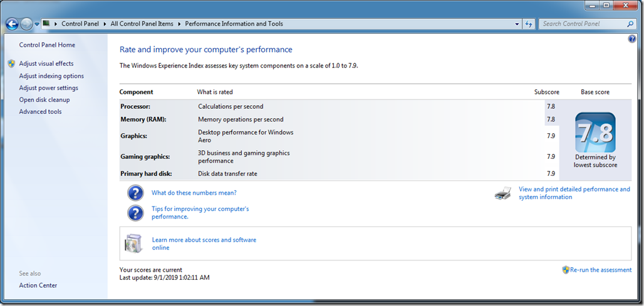Open address bar history dropdown
The width and height of the screenshot is (644, 306).
tap(517, 24)
